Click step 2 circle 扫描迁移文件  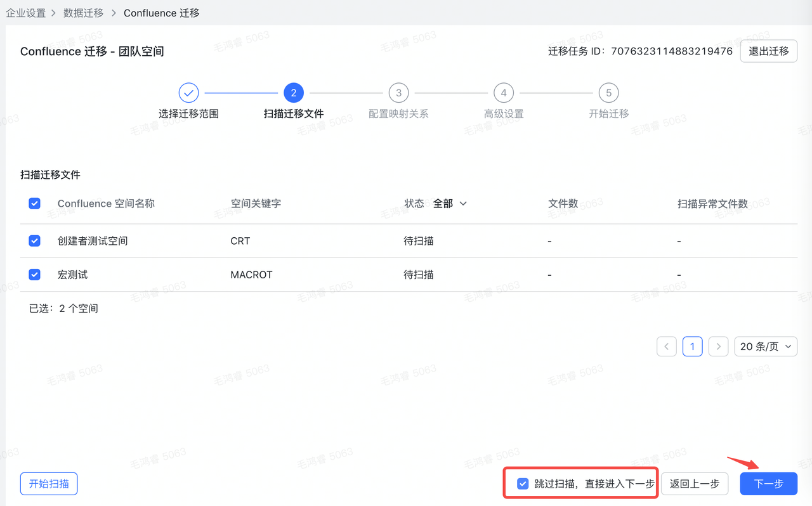[x=294, y=93]
